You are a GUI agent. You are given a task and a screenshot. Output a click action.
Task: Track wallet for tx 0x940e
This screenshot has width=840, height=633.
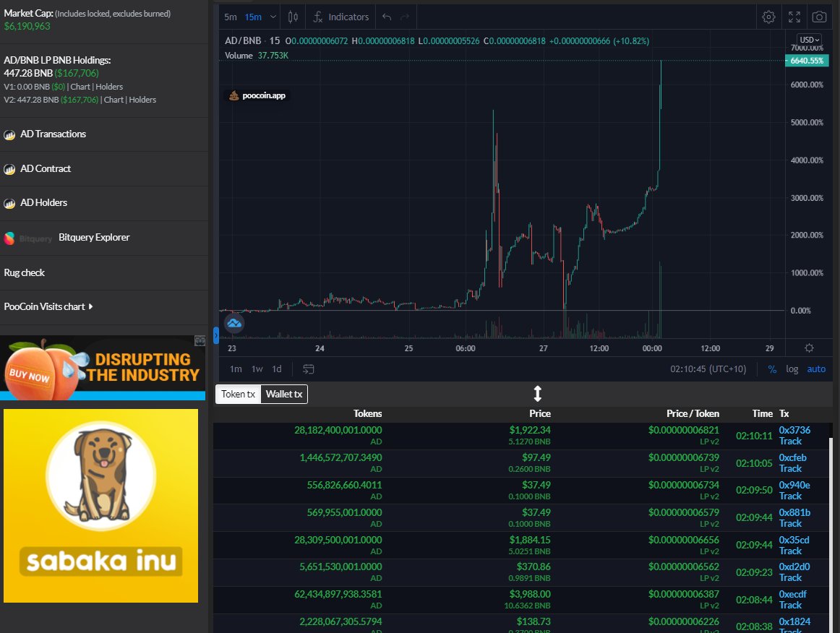[x=790, y=496]
